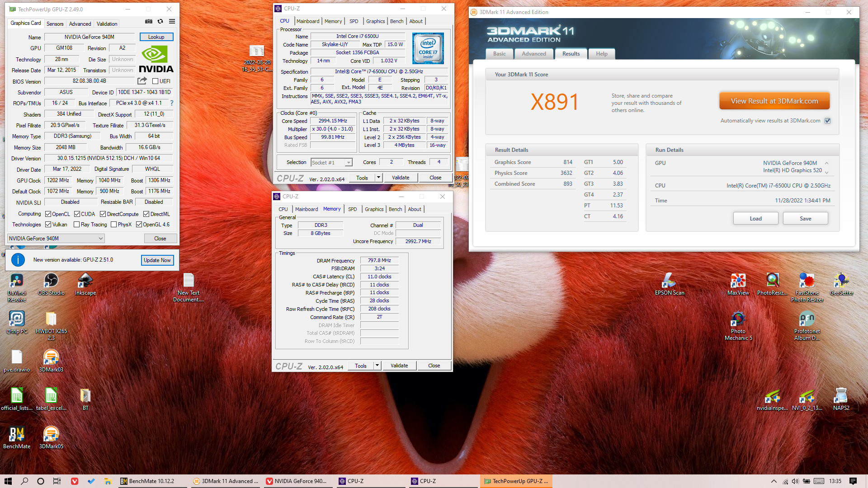Viewport: 868px width, 488px height.
Task: Toggle the PhysX checkbox
Action: 114,225
